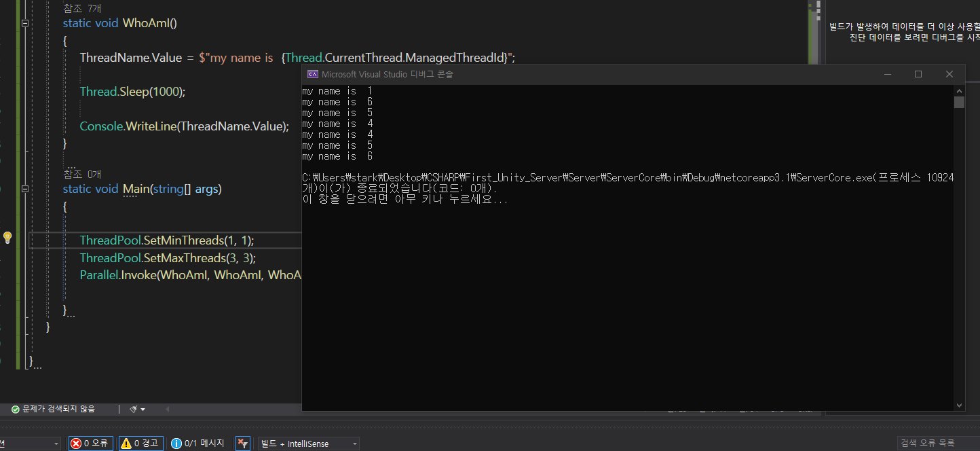Click the console window scroll down arrow
Image resolution: width=980 pixels, height=451 pixels.
coord(959,405)
